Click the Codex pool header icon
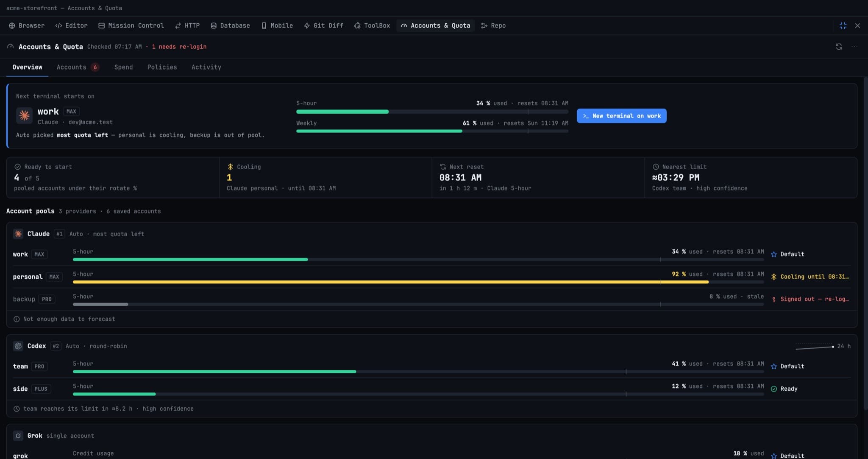Image resolution: width=868 pixels, height=459 pixels. pyautogui.click(x=18, y=346)
